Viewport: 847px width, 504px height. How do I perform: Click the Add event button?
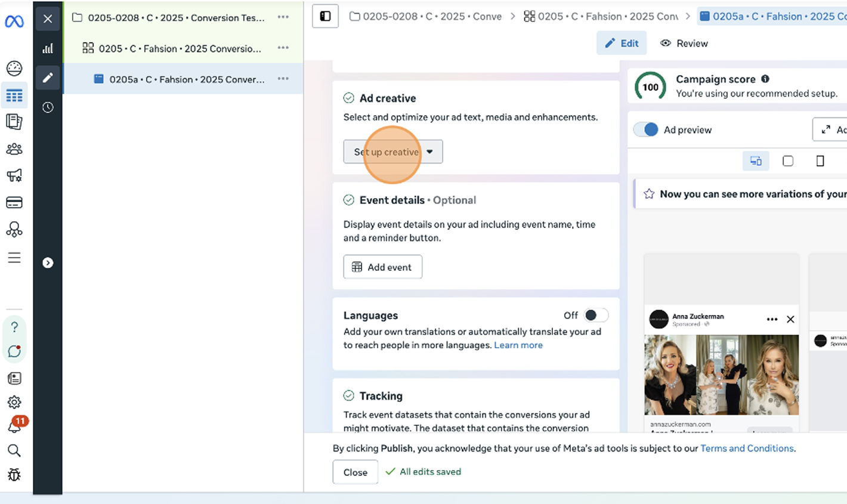382,267
